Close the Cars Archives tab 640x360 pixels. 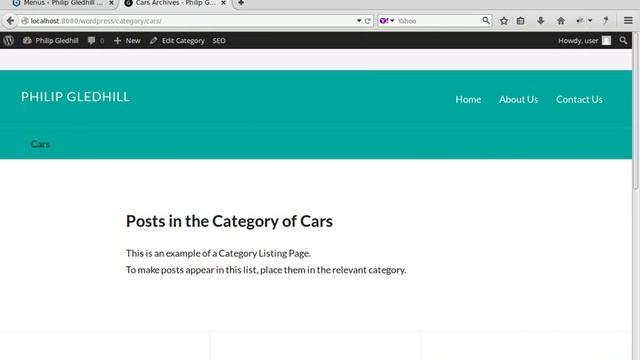coord(223,3)
